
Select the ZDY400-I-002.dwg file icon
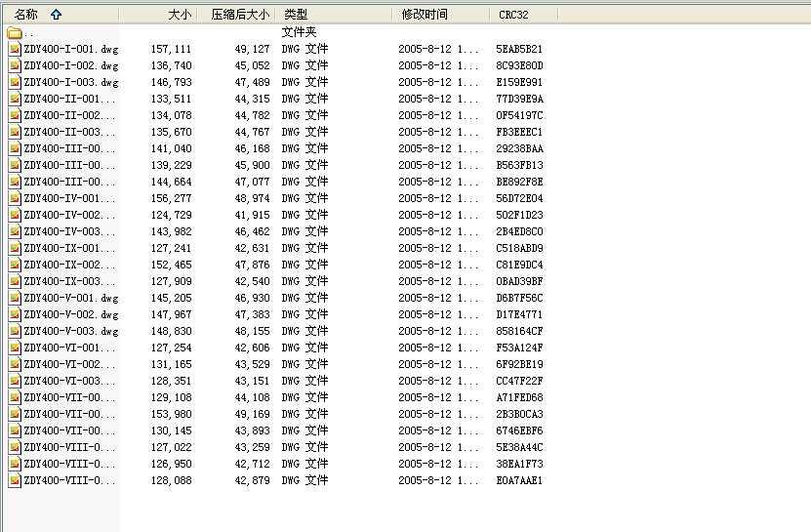pos(15,65)
